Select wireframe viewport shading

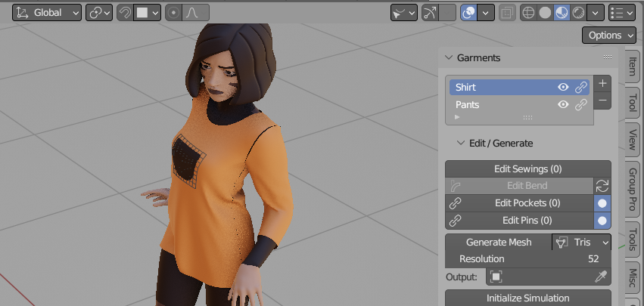pos(528,13)
